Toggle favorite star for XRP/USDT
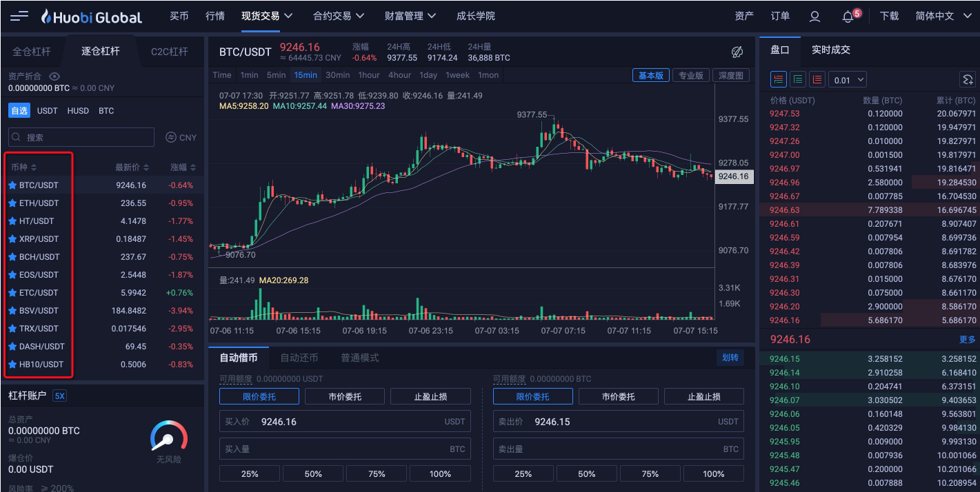This screenshot has height=492, width=980. click(12, 239)
